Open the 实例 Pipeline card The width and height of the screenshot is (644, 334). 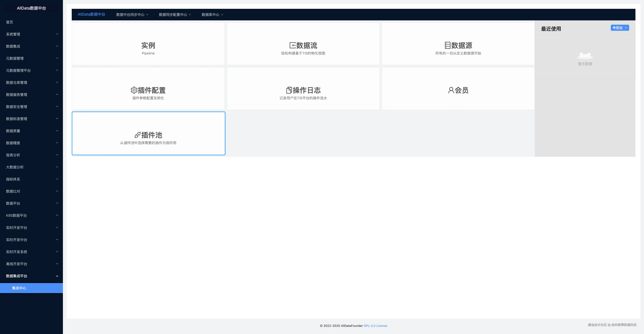(x=148, y=48)
